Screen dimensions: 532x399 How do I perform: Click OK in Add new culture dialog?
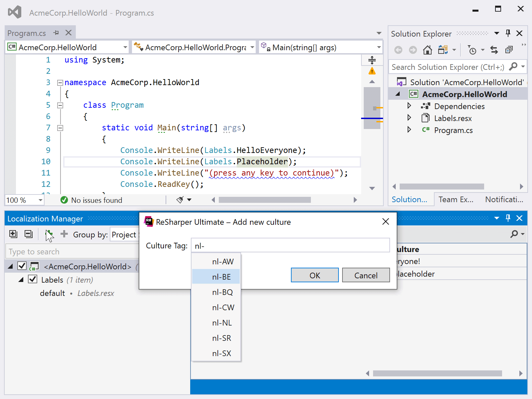pos(315,275)
